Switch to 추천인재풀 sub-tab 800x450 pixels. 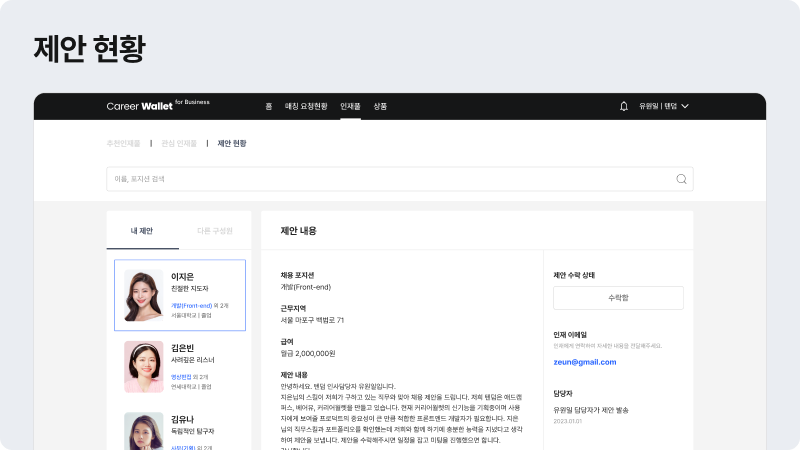click(123, 143)
